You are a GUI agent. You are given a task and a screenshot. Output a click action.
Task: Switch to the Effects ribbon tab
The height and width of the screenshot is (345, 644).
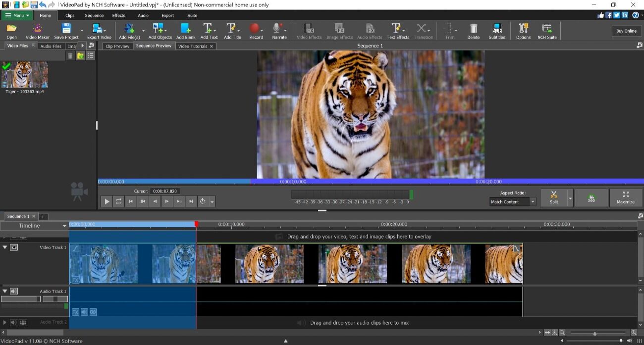pyautogui.click(x=118, y=15)
